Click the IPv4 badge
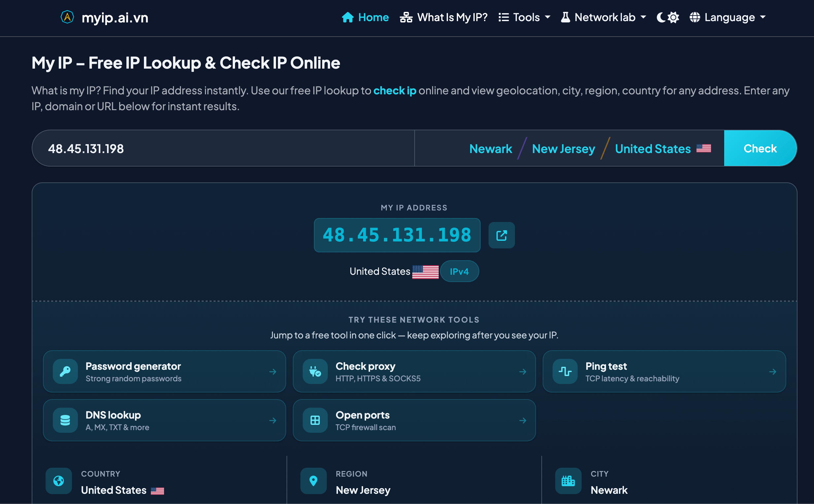This screenshot has height=504, width=814. [x=459, y=271]
